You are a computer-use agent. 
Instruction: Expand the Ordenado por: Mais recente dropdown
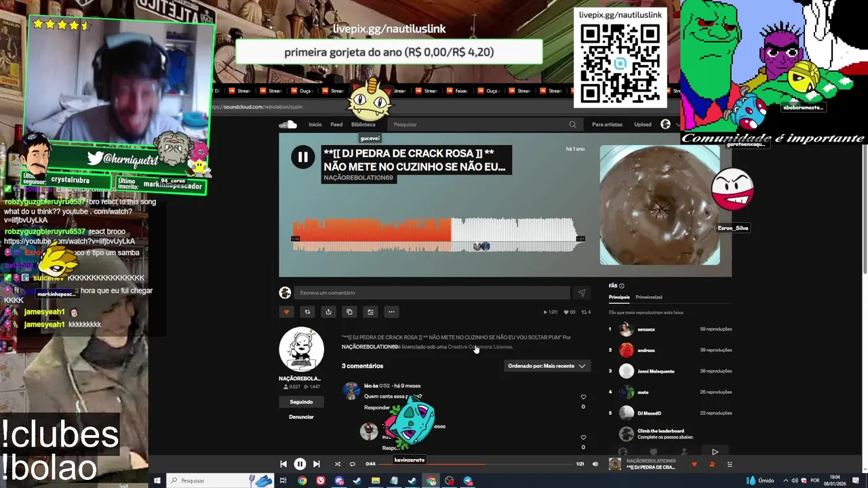(x=547, y=366)
